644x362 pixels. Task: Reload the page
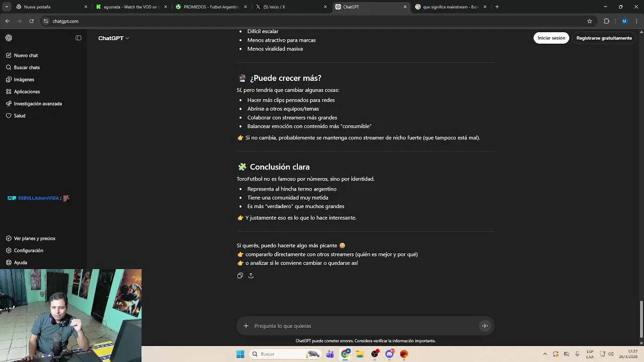(31, 21)
